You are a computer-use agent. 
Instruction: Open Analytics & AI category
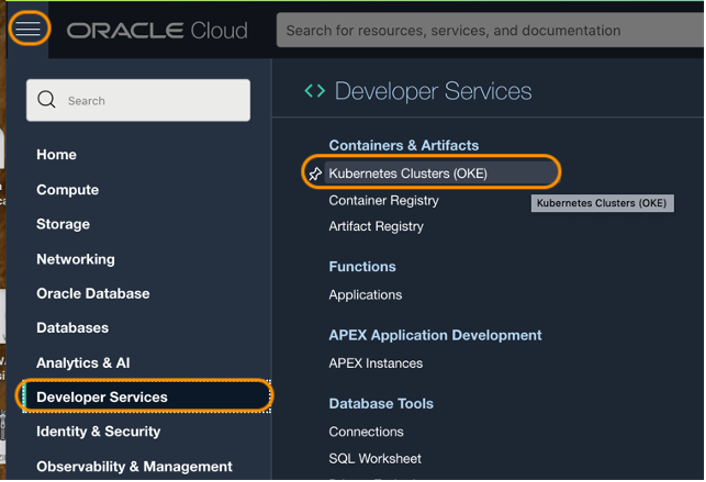point(83,363)
